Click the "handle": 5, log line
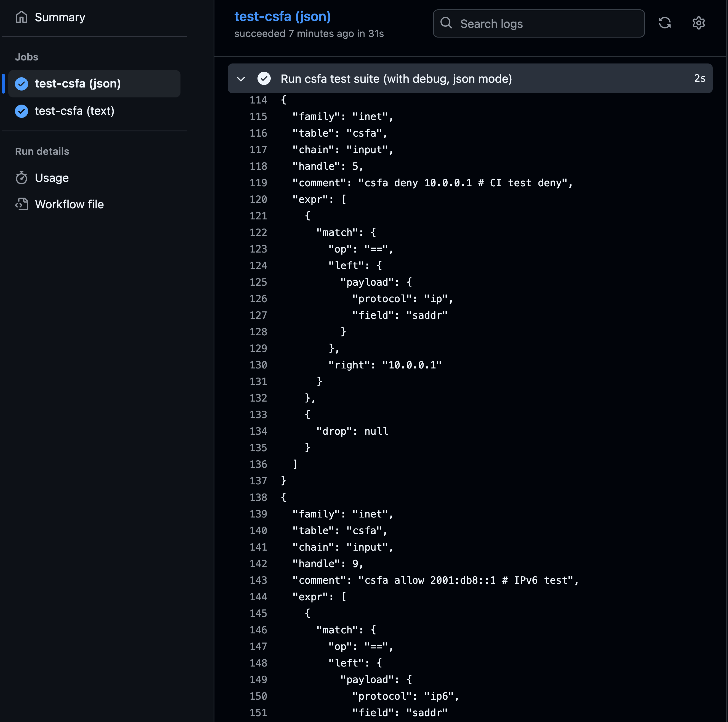 pos(328,166)
